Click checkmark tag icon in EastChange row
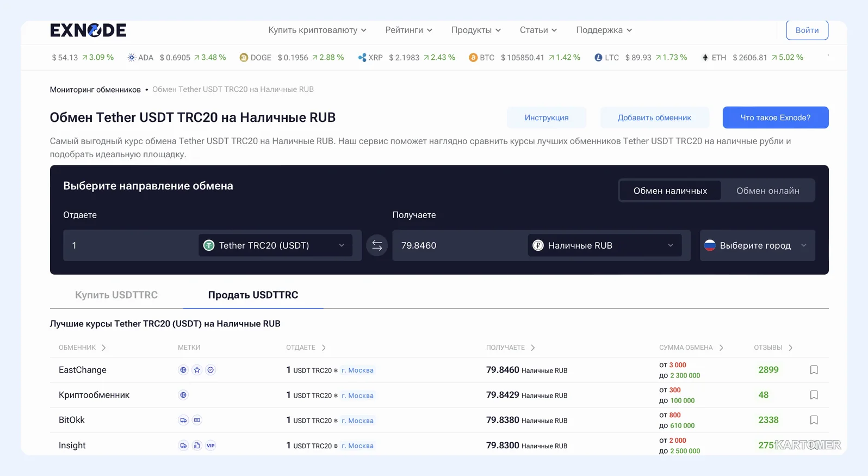The image size is (868, 476). click(x=210, y=370)
